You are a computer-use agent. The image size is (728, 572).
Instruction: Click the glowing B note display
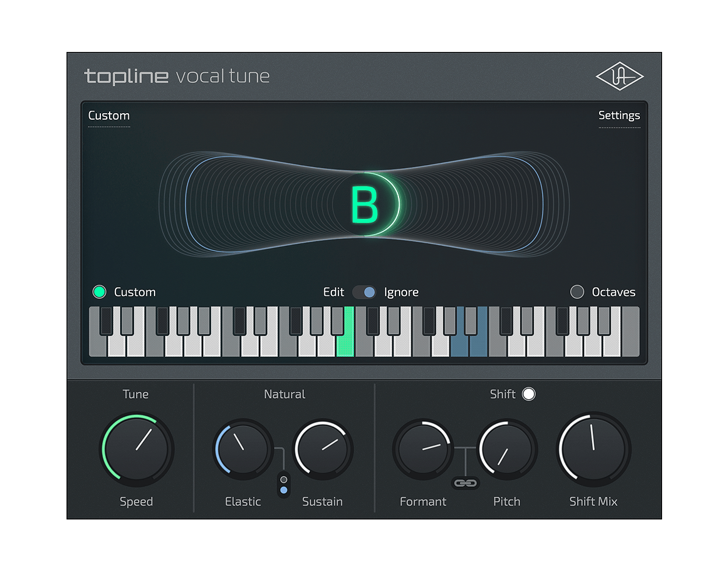click(x=365, y=205)
